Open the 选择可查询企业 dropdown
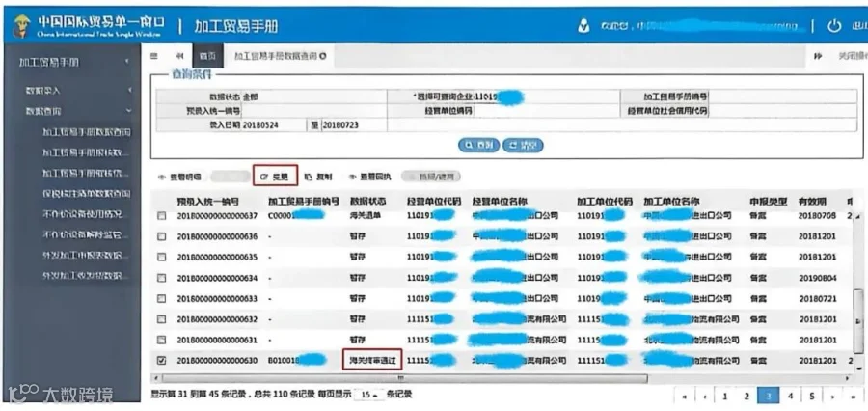 547,96
